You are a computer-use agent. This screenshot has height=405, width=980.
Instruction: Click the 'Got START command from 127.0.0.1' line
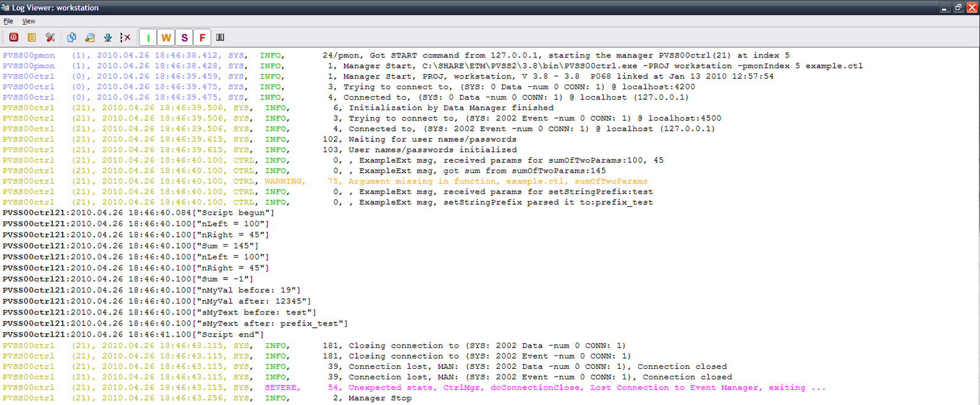coord(396,55)
